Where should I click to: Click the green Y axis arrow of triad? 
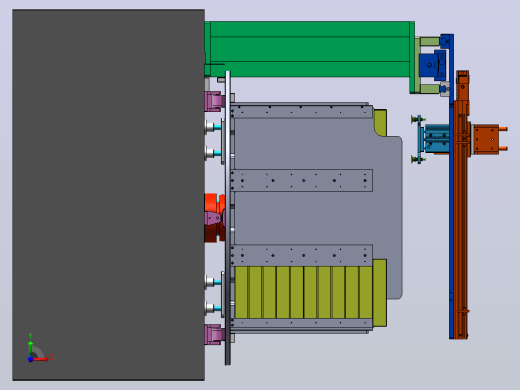[30, 347]
